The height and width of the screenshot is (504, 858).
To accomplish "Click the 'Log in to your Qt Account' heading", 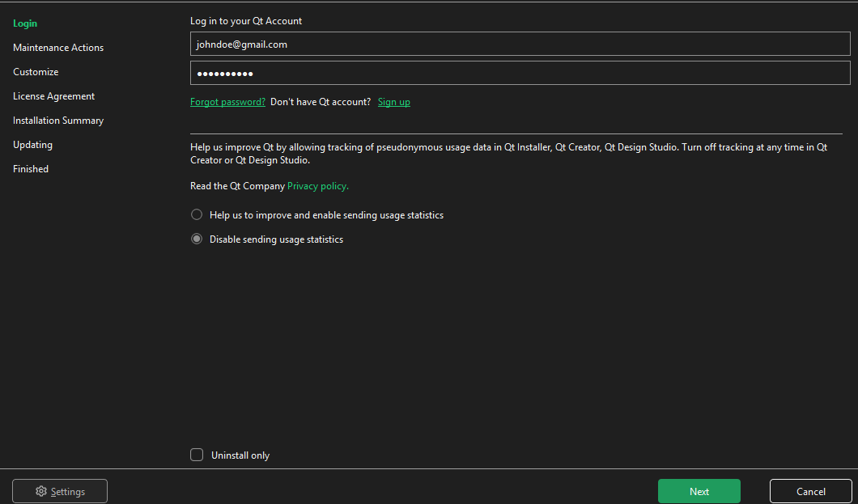I will click(246, 21).
